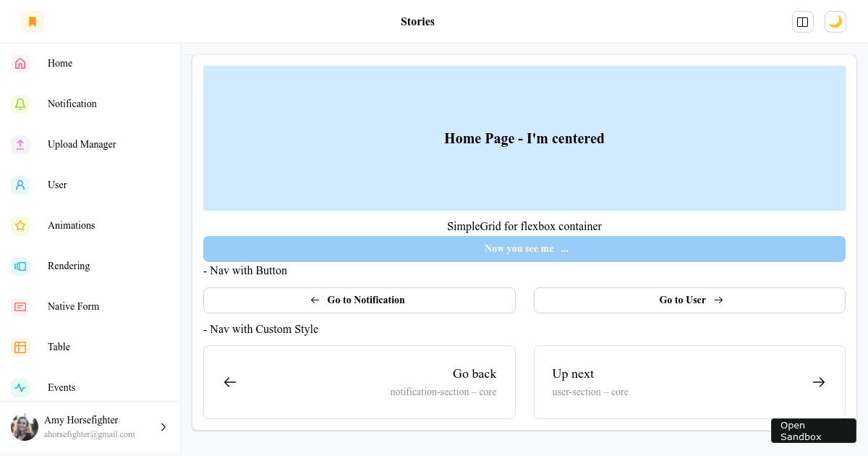Click Amy Horsefighter's avatar thumbnail
868x456 pixels.
point(24,427)
